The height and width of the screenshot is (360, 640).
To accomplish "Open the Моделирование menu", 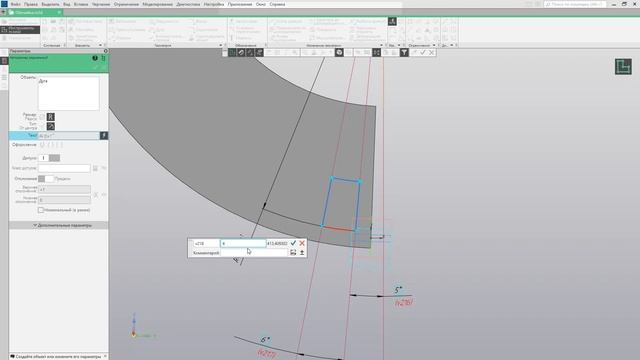I will click(x=158, y=4).
